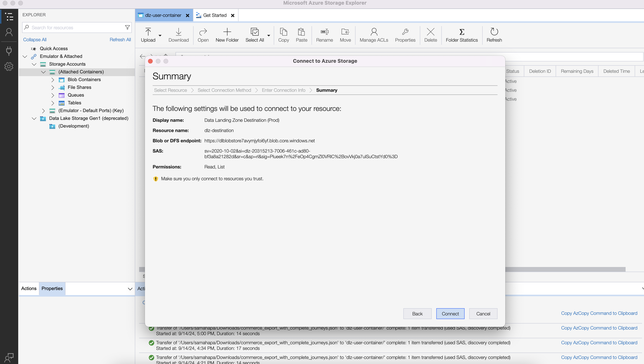Switch to the Actions panel tab

coord(29,288)
